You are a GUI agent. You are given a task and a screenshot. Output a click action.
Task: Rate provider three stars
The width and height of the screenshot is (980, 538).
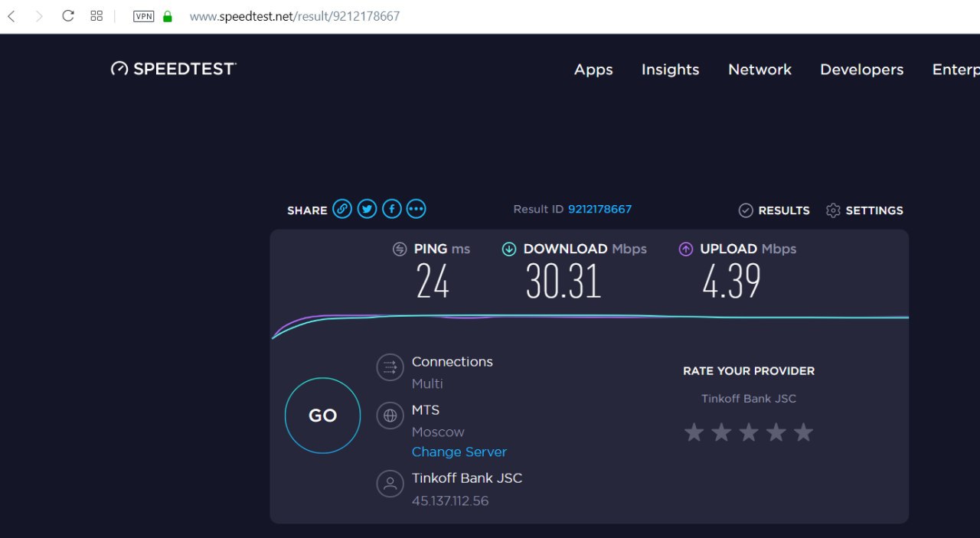(x=749, y=432)
